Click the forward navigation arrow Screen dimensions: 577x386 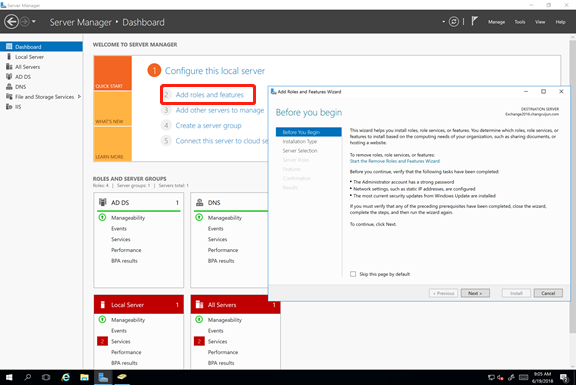25,22
